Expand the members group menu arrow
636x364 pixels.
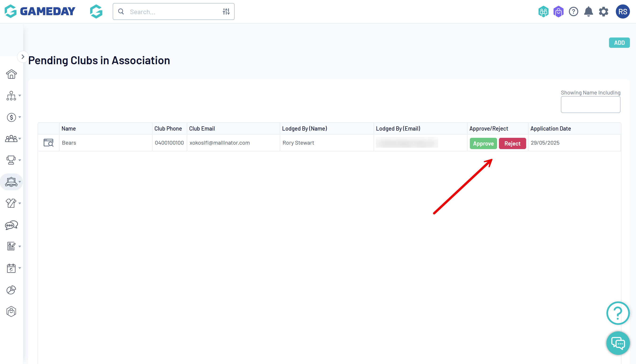[20, 139]
